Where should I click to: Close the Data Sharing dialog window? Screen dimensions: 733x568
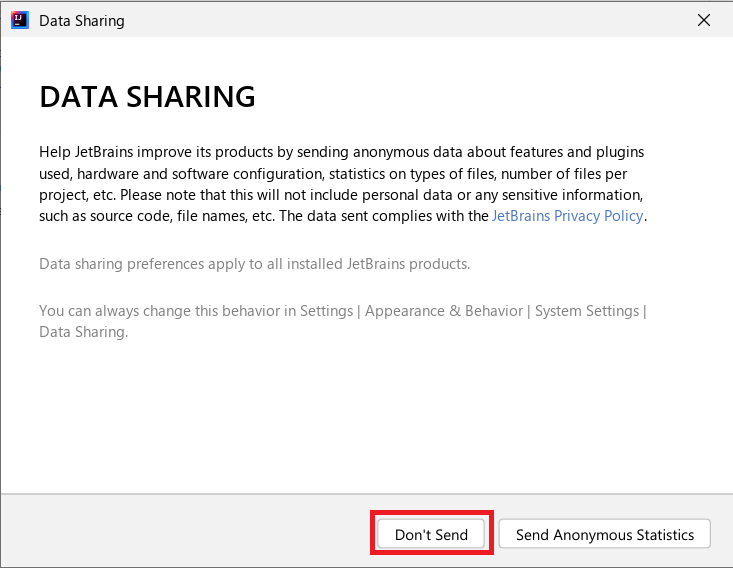(704, 20)
